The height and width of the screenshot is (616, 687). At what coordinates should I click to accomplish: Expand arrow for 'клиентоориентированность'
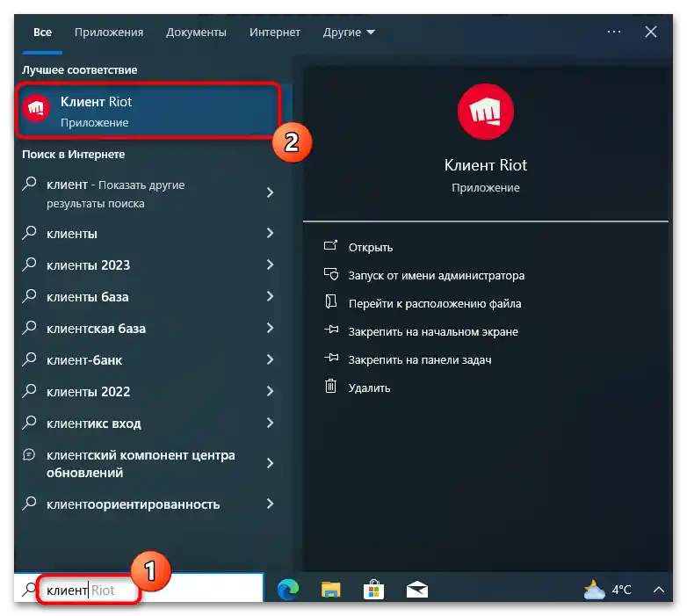pos(271,504)
